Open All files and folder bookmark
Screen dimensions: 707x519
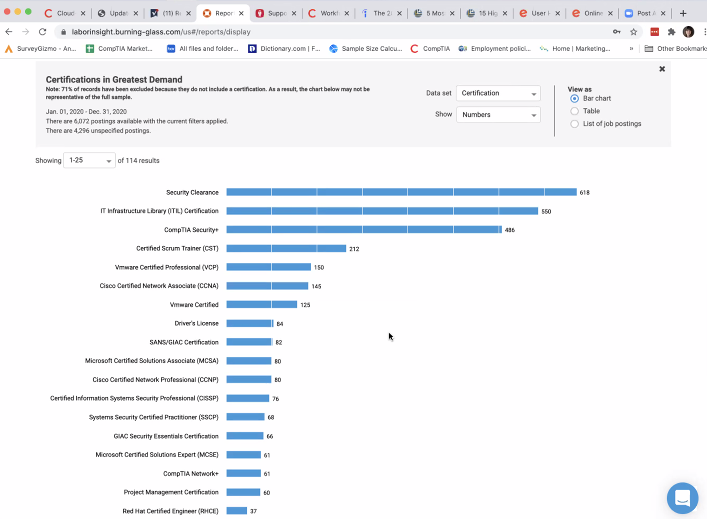(202, 48)
